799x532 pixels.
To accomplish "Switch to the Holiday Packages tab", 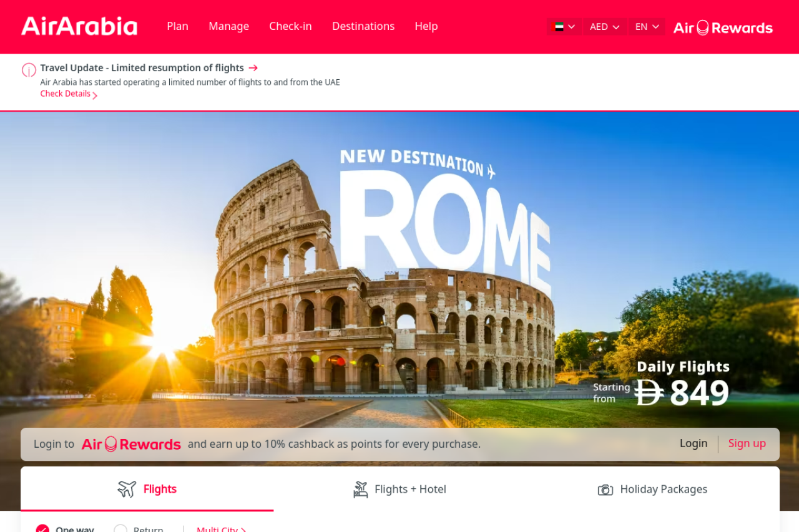I will tap(652, 490).
